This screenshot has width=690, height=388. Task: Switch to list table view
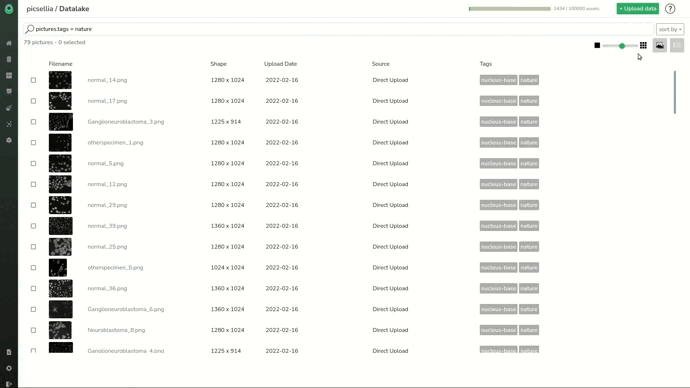point(677,45)
